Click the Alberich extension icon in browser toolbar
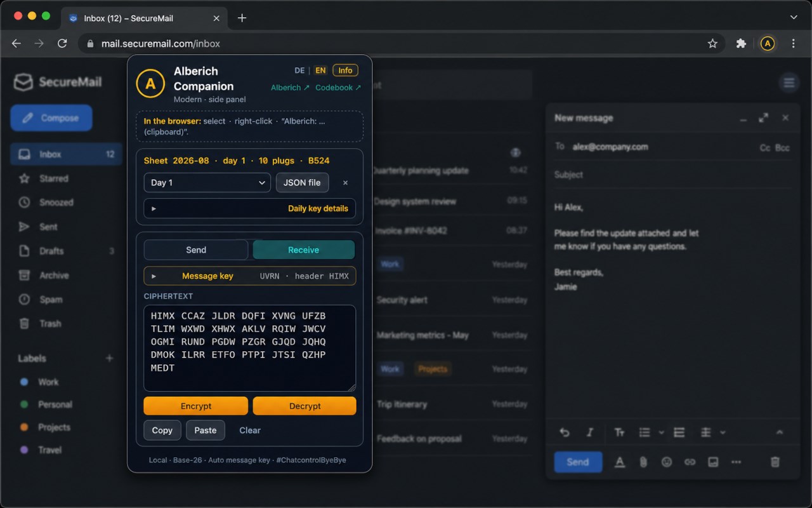This screenshot has height=508, width=812. (768, 44)
